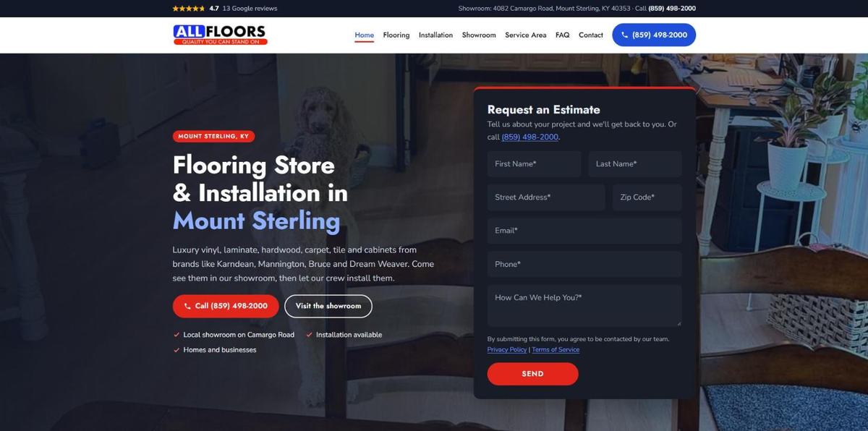Viewport: 868px width, 431px height.
Task: Go to the Installation page
Action: point(435,35)
